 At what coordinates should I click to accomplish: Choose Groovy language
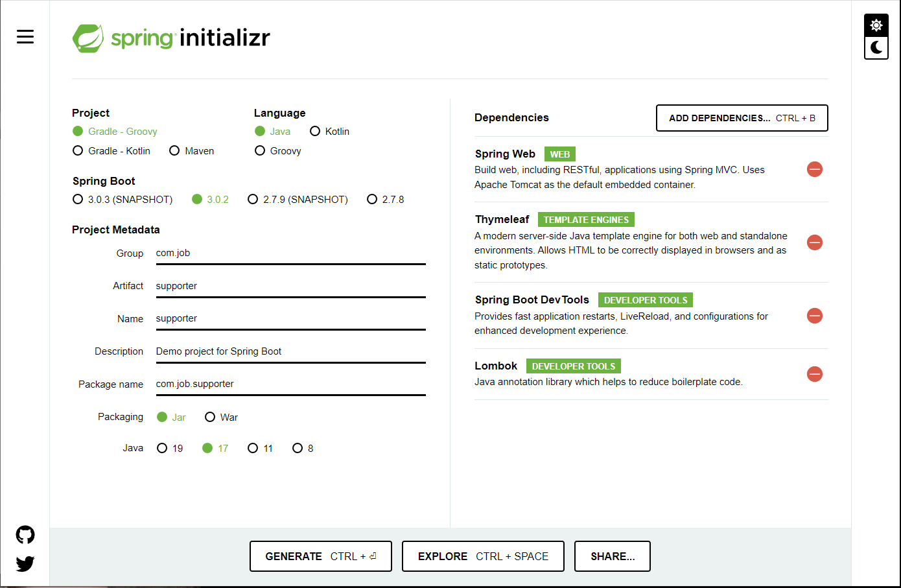point(278,151)
